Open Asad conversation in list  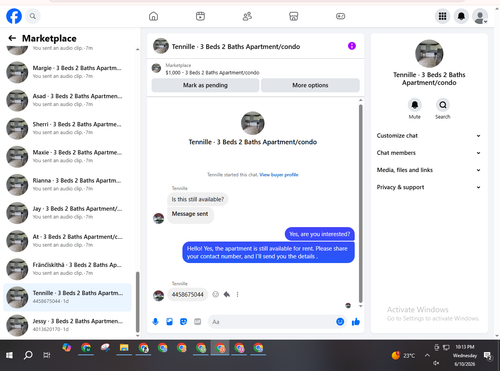point(67,100)
